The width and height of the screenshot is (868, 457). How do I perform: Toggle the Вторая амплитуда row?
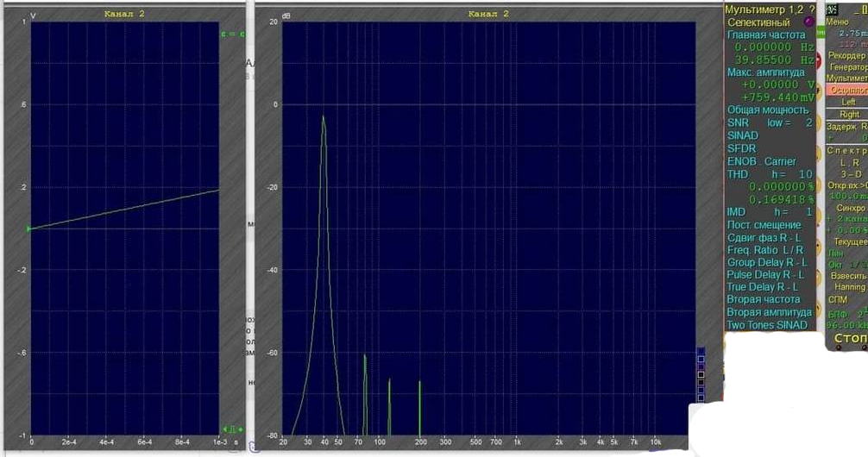[x=769, y=312]
